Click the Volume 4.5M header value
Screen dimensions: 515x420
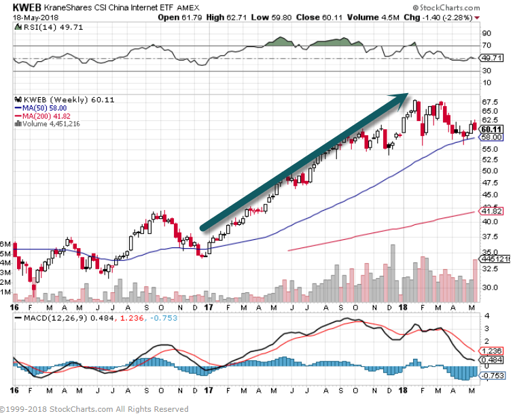373,18
